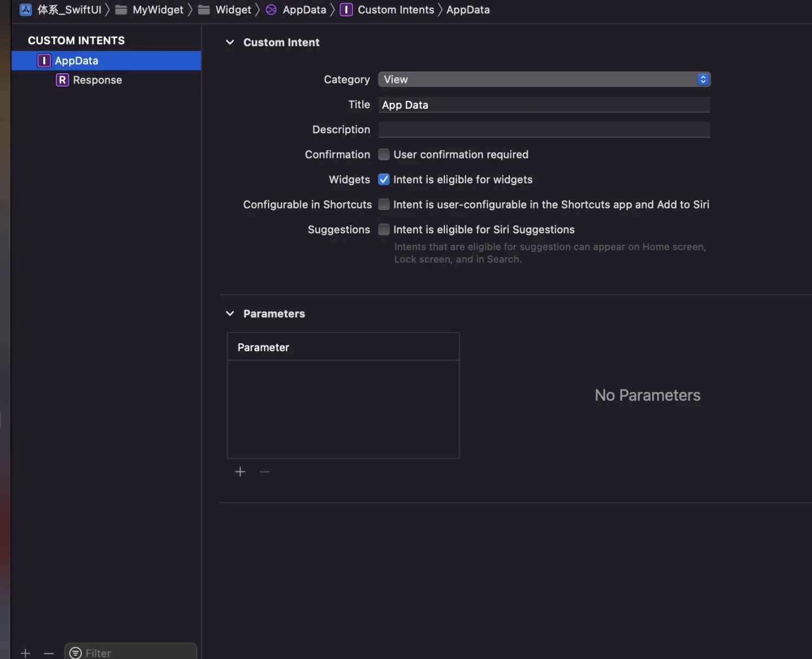Click the intent definition file icon for AppData
Screen dimensions: 812x659
(x=271, y=10)
